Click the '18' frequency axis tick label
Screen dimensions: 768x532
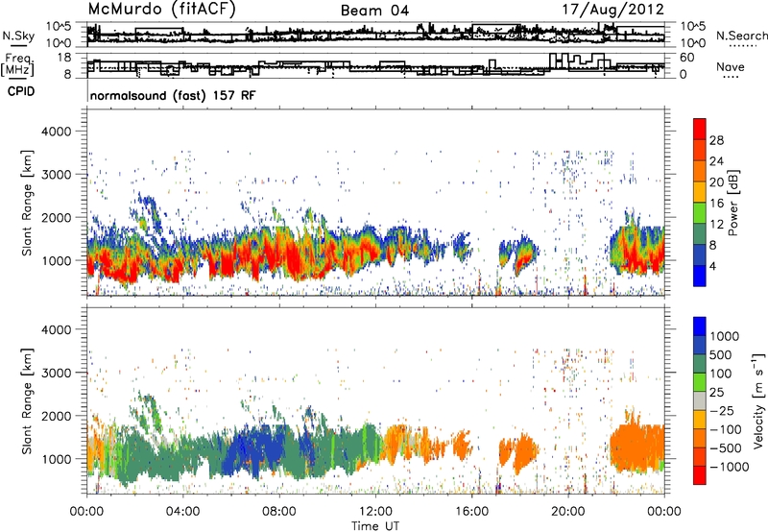point(64,58)
